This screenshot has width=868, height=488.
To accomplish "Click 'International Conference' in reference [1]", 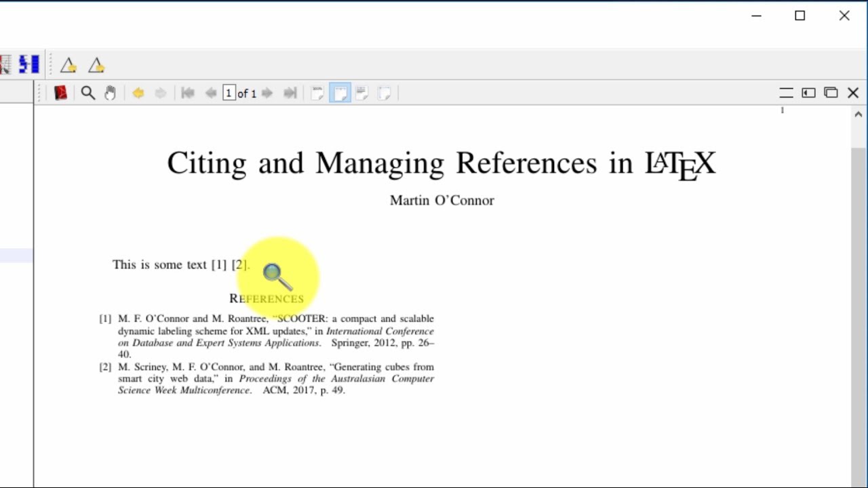I will [x=380, y=331].
